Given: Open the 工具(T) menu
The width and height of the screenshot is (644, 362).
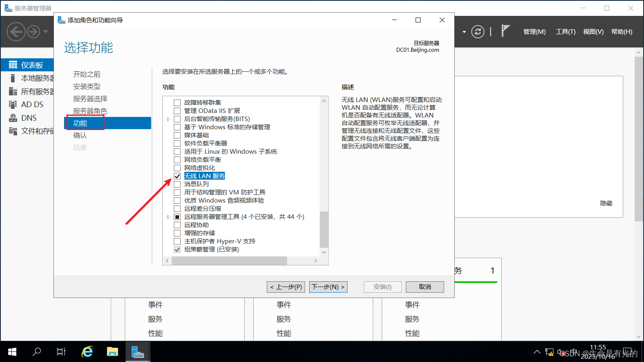Looking at the screenshot, I should click(565, 31).
